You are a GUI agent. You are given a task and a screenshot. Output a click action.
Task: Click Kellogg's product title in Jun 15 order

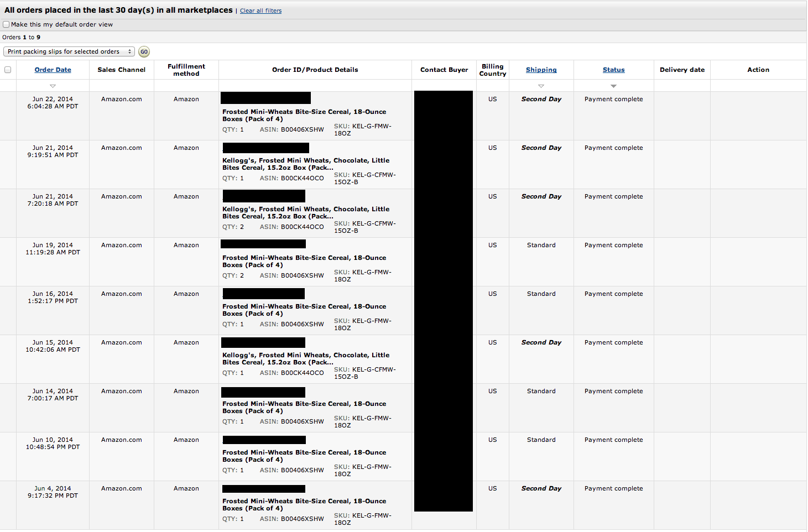coord(306,358)
